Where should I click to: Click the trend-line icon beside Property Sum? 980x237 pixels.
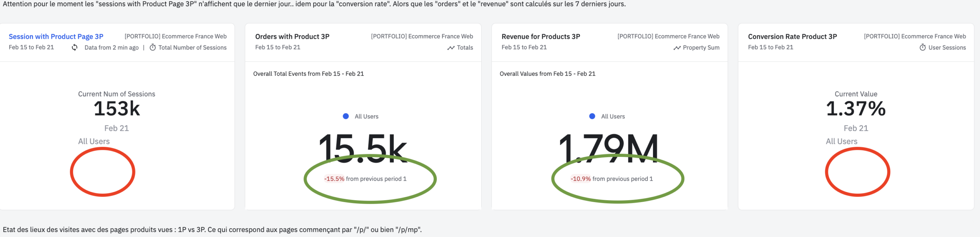coord(677,48)
